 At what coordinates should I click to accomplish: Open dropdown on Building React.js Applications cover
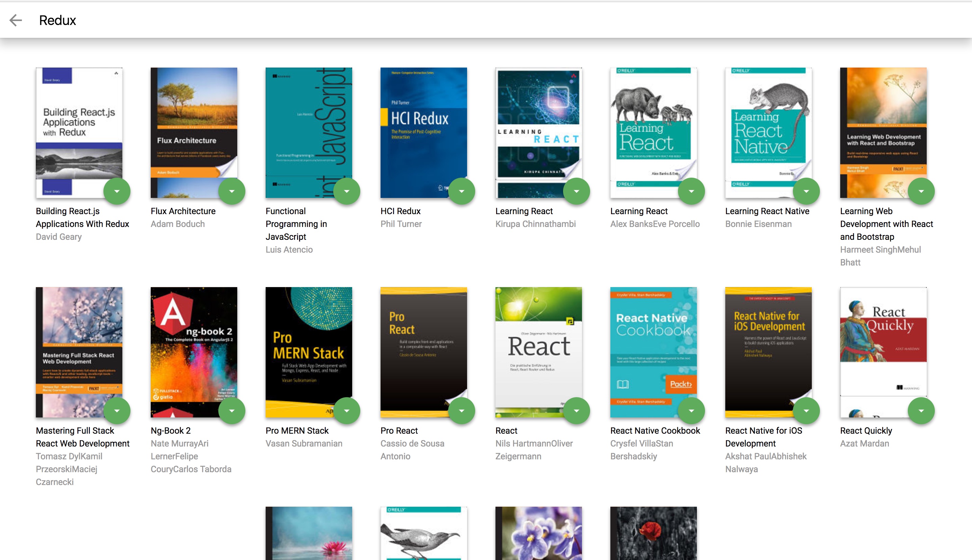click(x=117, y=191)
